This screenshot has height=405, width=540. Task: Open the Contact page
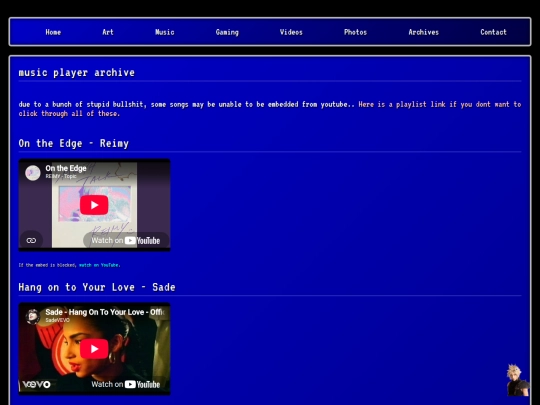click(x=494, y=32)
